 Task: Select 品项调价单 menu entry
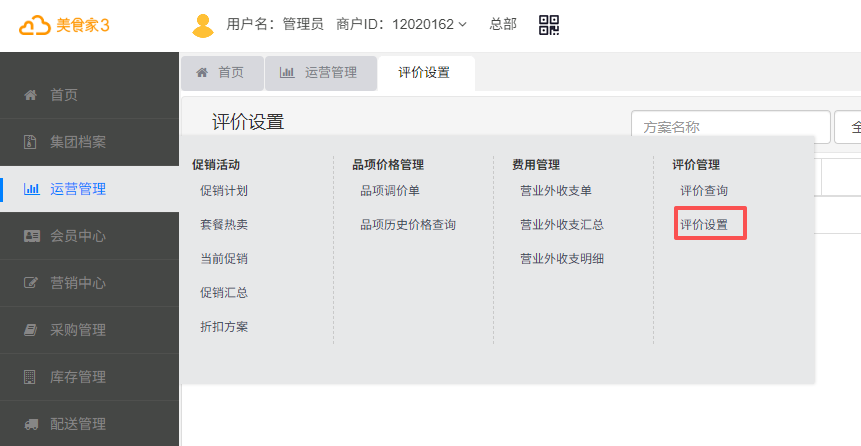point(390,191)
